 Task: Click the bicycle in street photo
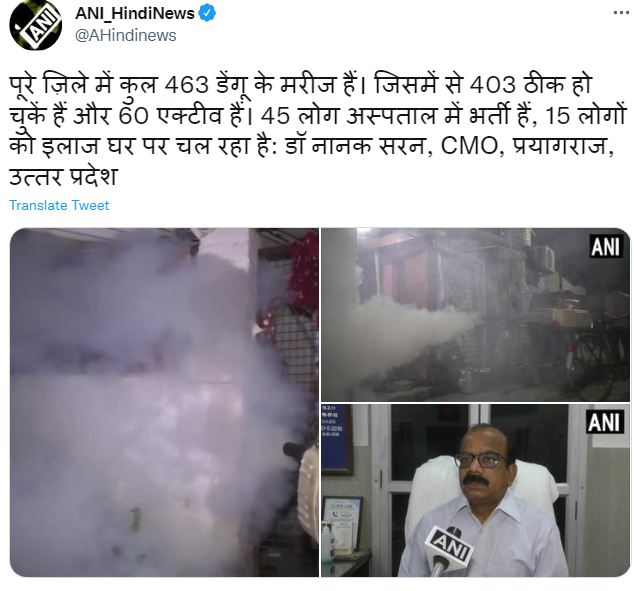[593, 360]
